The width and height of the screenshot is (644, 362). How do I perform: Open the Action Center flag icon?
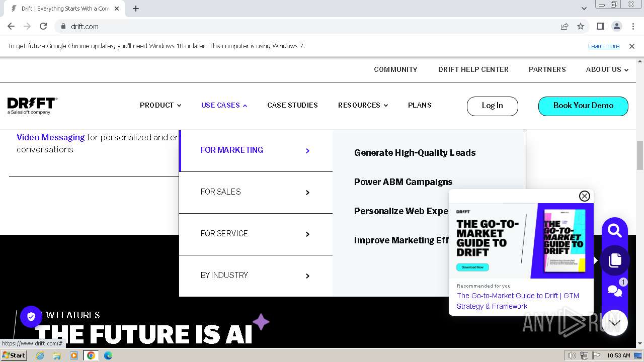coord(596,355)
